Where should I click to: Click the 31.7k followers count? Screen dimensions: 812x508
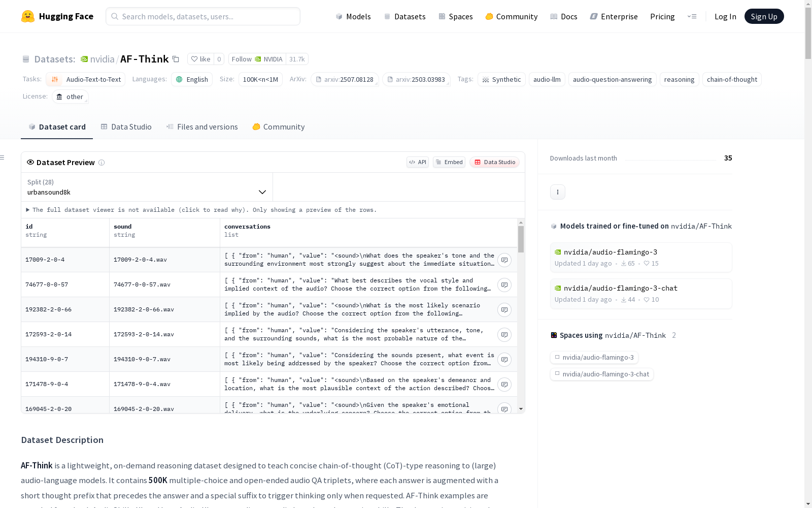coord(297,59)
